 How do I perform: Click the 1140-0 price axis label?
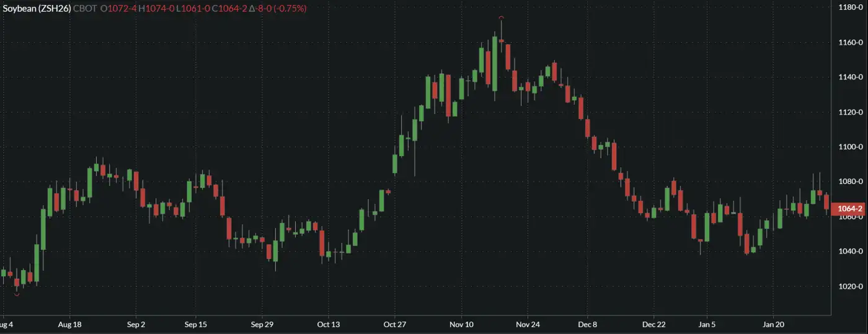(851, 77)
